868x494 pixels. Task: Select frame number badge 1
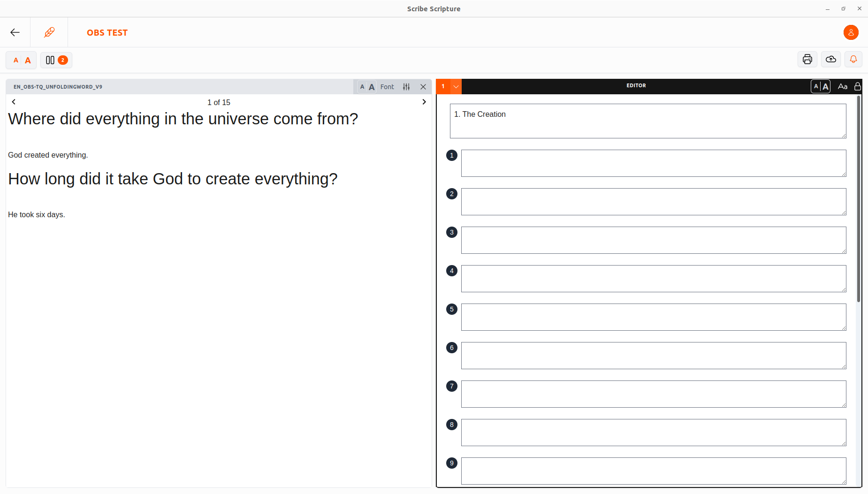coord(452,155)
